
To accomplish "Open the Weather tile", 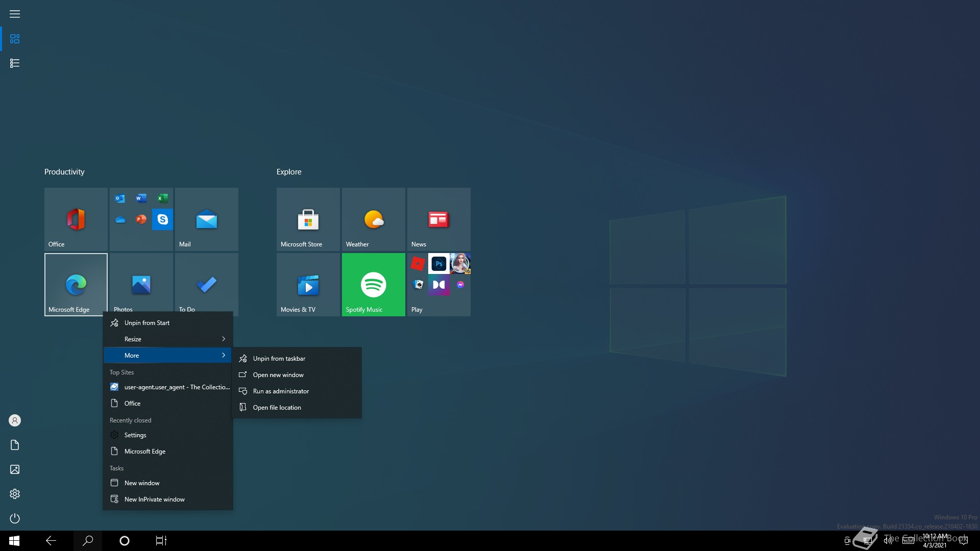I will pyautogui.click(x=374, y=219).
